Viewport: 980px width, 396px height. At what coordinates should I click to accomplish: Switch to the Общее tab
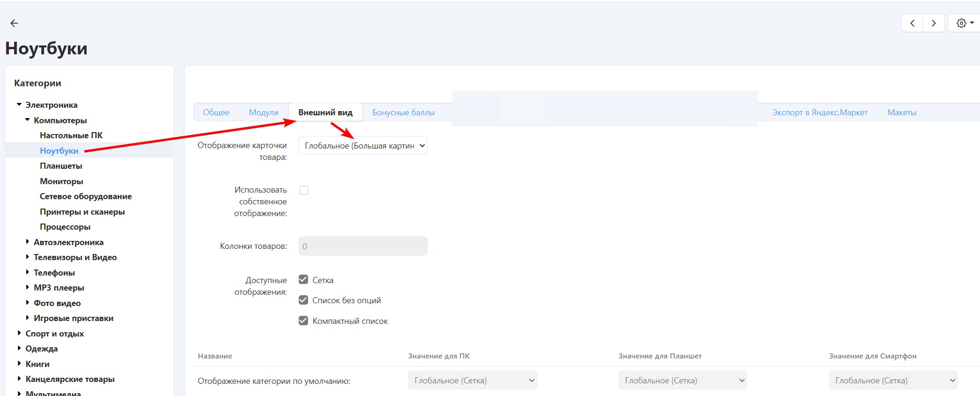coord(216,112)
